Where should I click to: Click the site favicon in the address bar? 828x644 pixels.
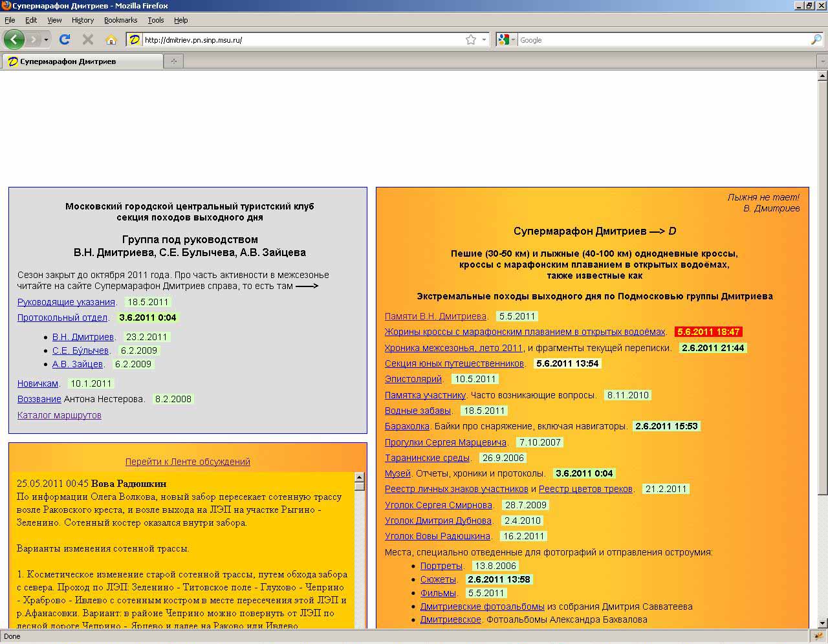point(134,39)
